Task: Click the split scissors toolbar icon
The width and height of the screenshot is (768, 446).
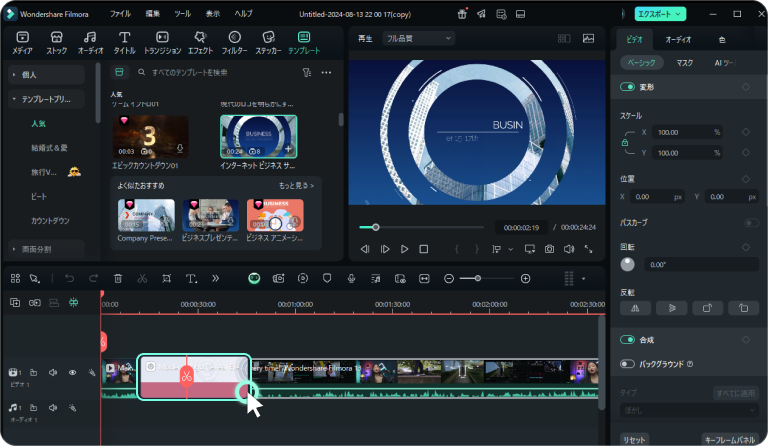Action: pos(142,279)
